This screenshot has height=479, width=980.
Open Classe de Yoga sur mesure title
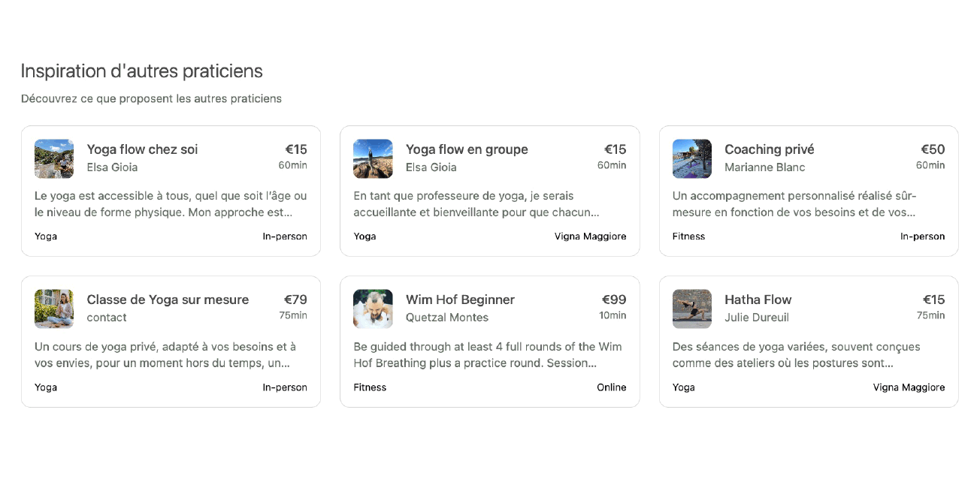coord(168,300)
